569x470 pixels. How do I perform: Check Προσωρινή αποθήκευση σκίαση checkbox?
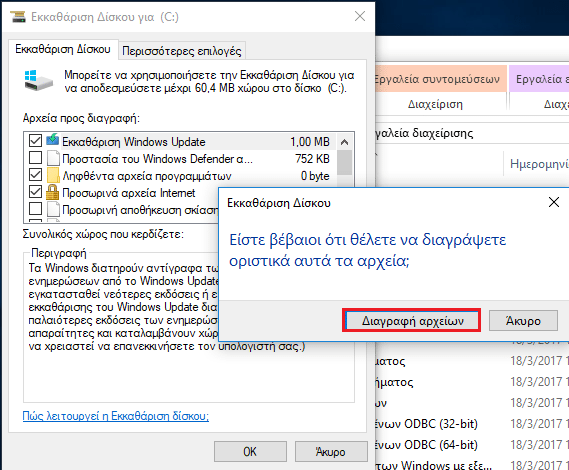[x=35, y=209]
